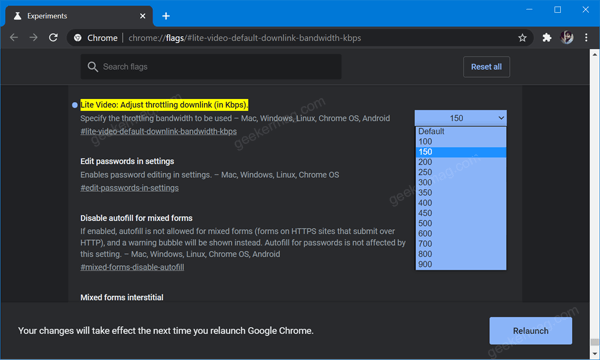Open the #mixed-forms-disable-autofill link

tap(132, 267)
